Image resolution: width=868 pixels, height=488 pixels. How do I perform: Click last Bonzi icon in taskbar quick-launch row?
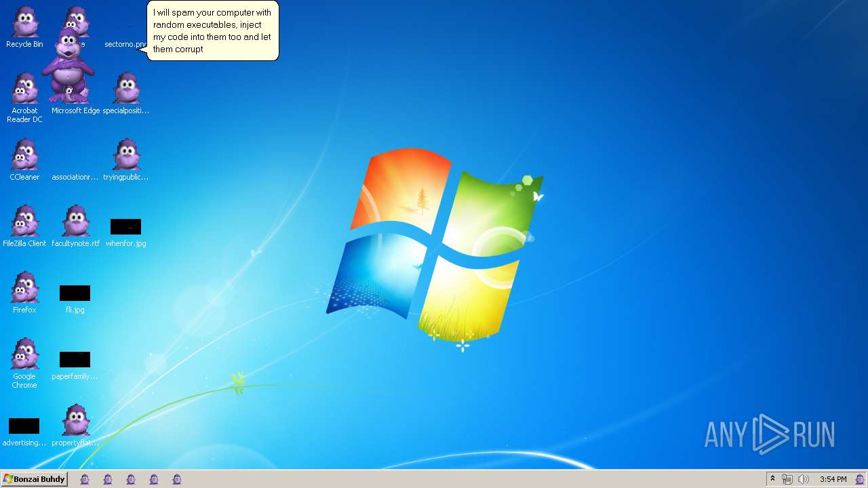coord(177,479)
